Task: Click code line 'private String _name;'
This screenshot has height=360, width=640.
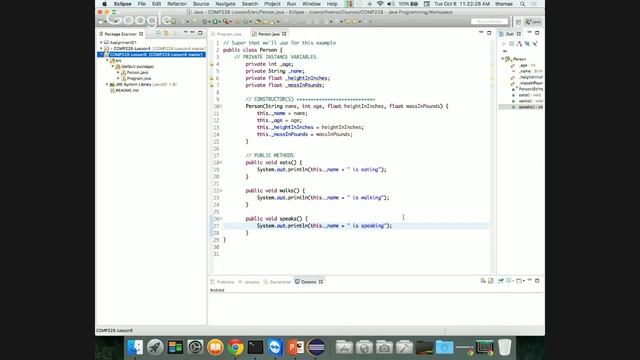Action: (275, 71)
